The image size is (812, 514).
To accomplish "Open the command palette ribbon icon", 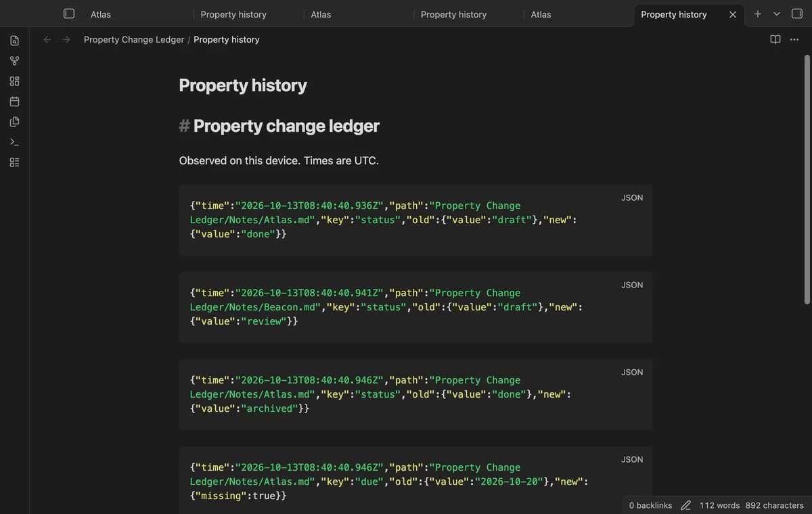I will (14, 142).
